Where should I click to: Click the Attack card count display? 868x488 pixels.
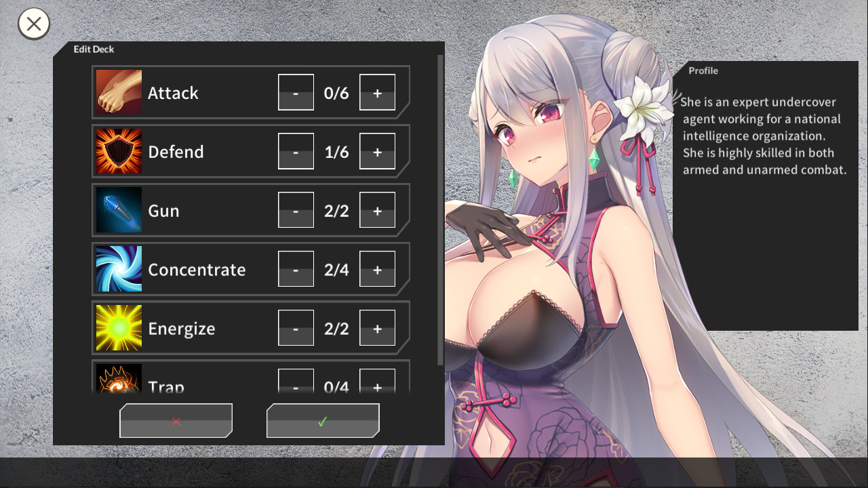pyautogui.click(x=336, y=92)
